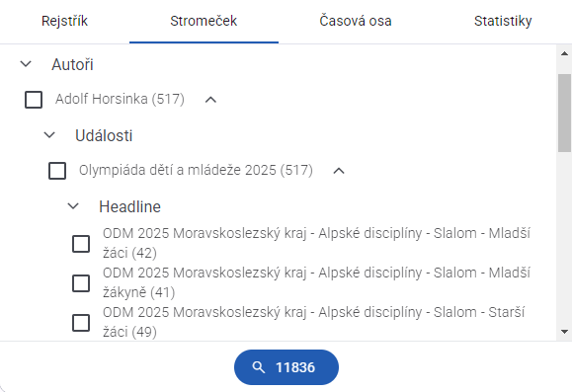Collapse Adolf Horsinka subtree arrow

(x=210, y=100)
